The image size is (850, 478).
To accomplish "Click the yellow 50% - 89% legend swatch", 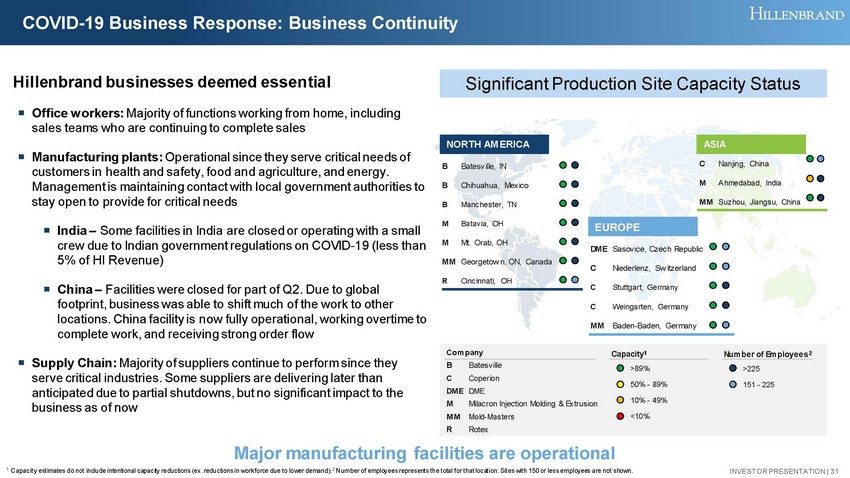I will click(620, 384).
